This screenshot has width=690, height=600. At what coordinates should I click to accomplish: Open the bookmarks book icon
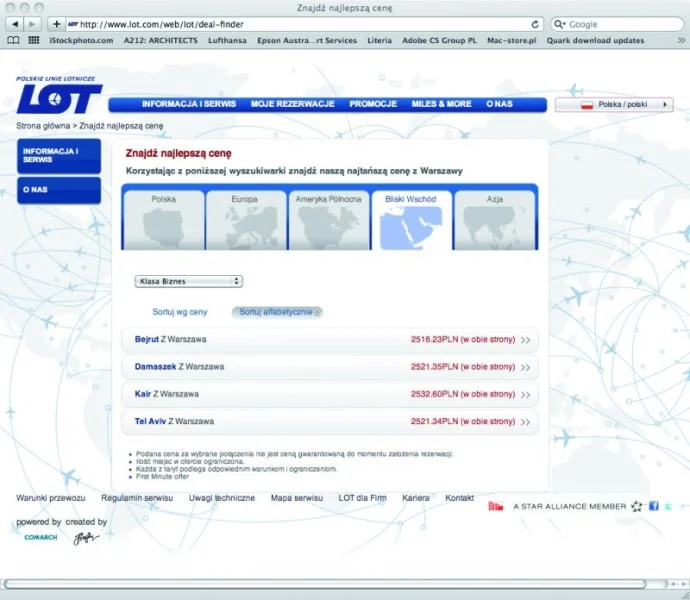tap(13, 41)
